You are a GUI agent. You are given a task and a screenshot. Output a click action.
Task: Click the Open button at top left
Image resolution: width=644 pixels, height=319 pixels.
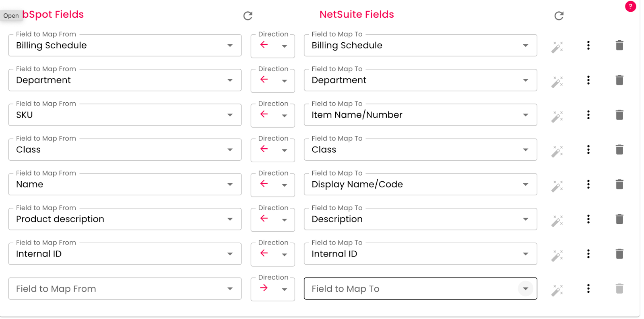(11, 16)
